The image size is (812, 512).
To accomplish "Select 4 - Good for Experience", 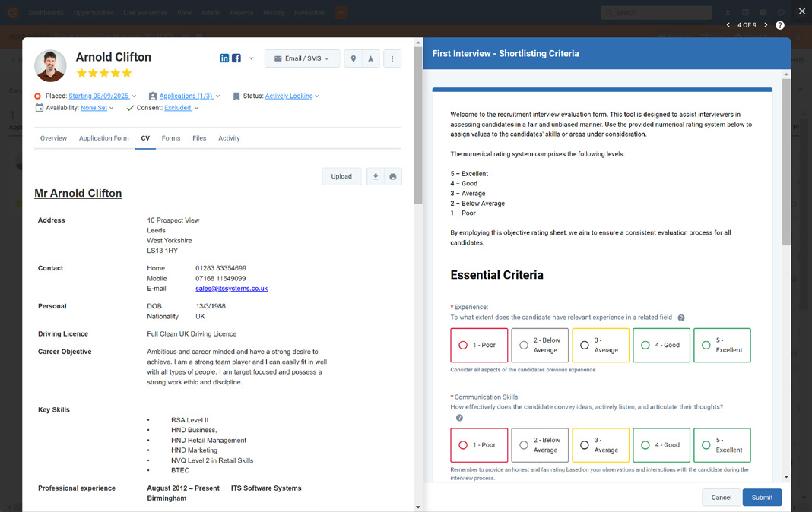I will click(661, 345).
